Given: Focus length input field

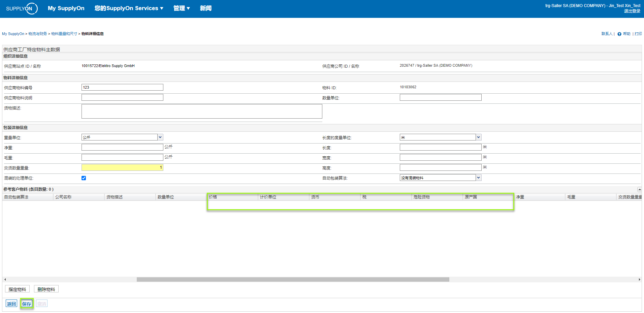Looking at the screenshot, I should (x=441, y=147).
